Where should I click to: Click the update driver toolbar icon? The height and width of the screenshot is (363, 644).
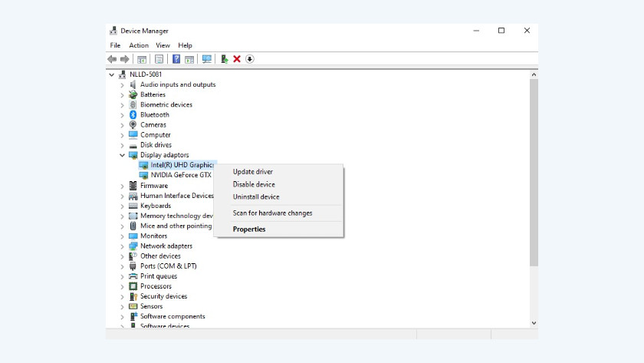click(x=224, y=59)
